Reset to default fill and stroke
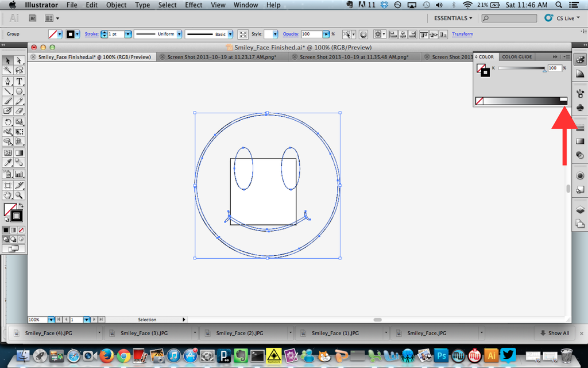Image resolution: width=588 pixels, height=368 pixels. click(x=7, y=219)
